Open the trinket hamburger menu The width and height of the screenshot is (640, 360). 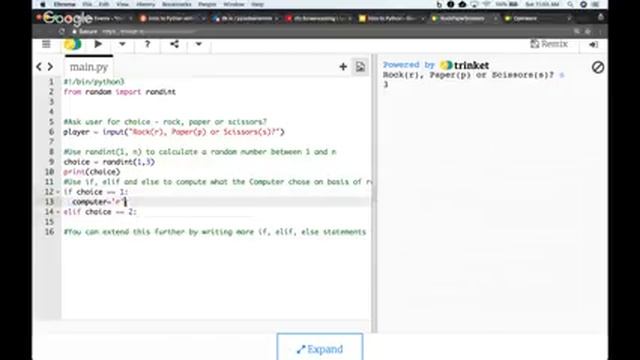(46, 44)
